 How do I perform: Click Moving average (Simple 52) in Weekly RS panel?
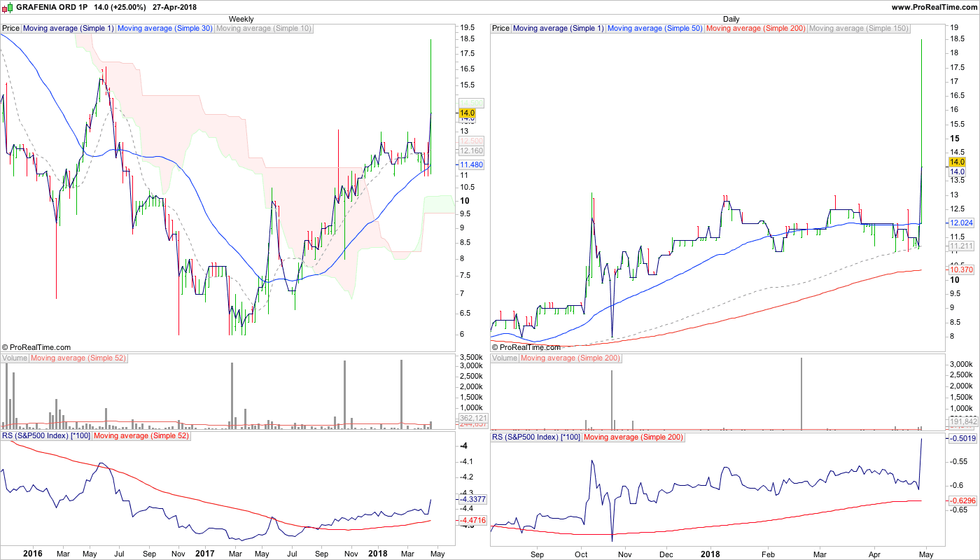coord(141,437)
